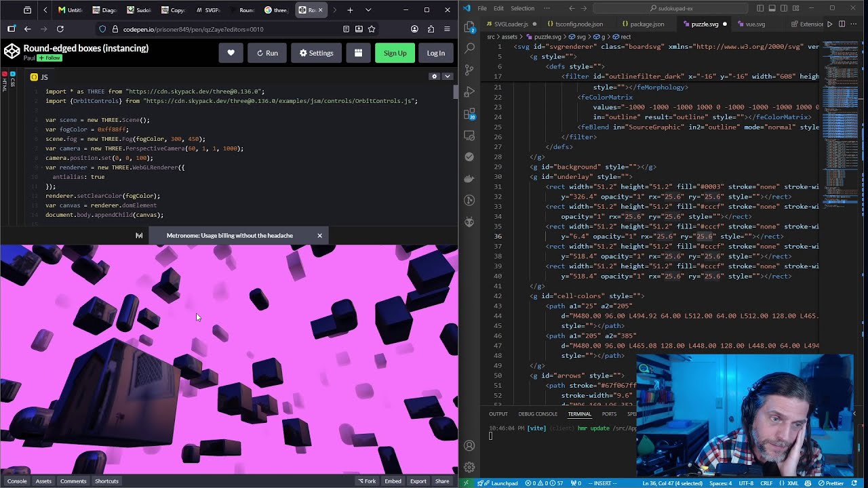868x488 pixels.
Task: Open VS Code Manage gear icon
Action: tap(469, 467)
